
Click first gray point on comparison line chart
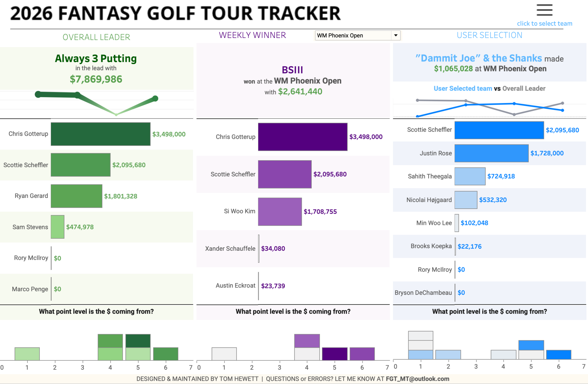417,100
